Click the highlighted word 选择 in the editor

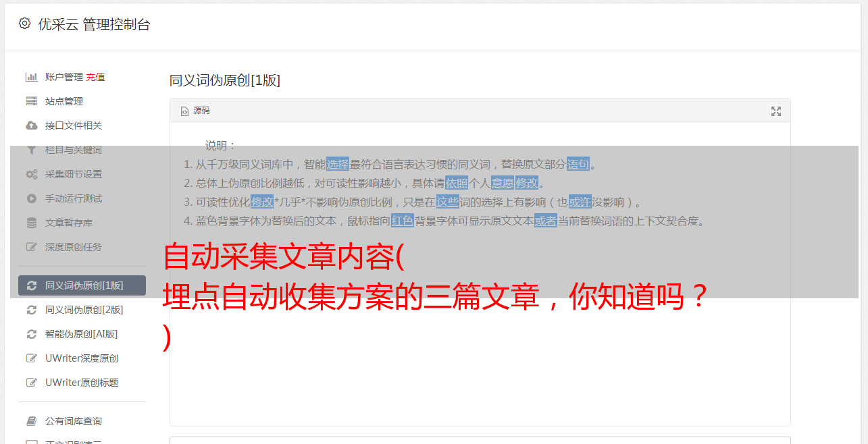pos(338,164)
